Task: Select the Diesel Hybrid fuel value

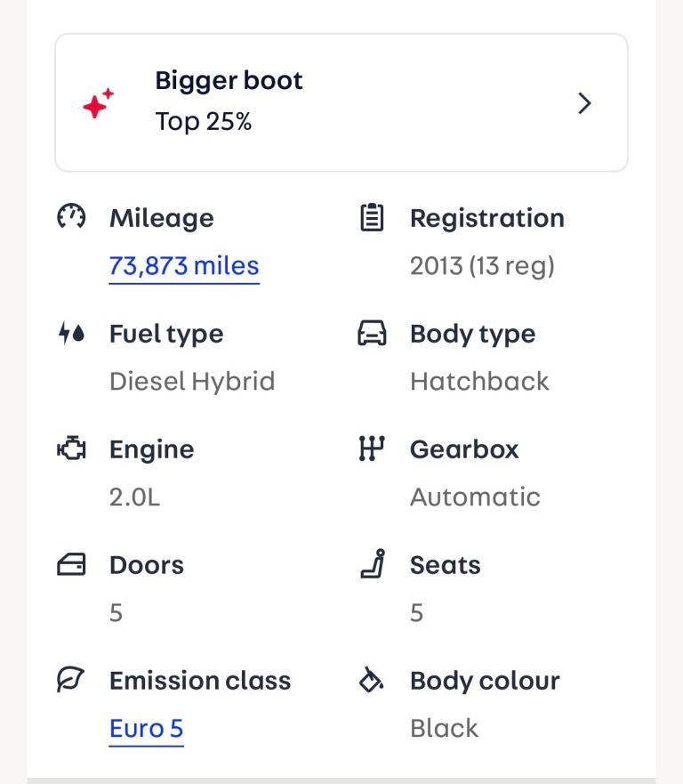Action: pyautogui.click(x=192, y=382)
